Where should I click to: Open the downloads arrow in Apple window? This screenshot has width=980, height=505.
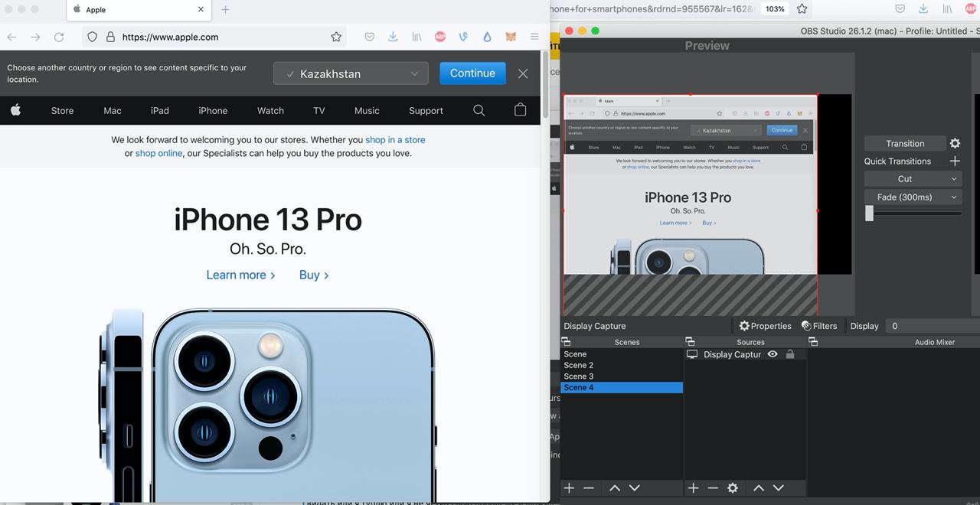pos(393,37)
